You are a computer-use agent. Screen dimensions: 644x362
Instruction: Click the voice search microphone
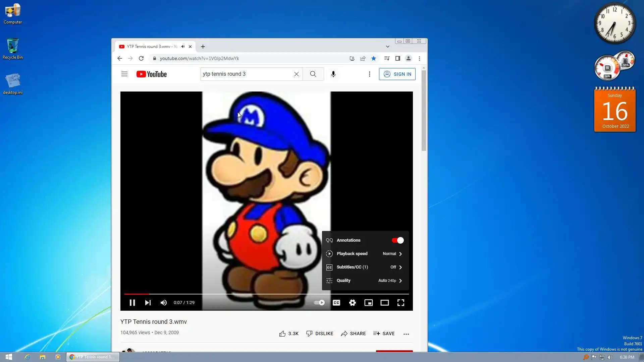pyautogui.click(x=333, y=74)
